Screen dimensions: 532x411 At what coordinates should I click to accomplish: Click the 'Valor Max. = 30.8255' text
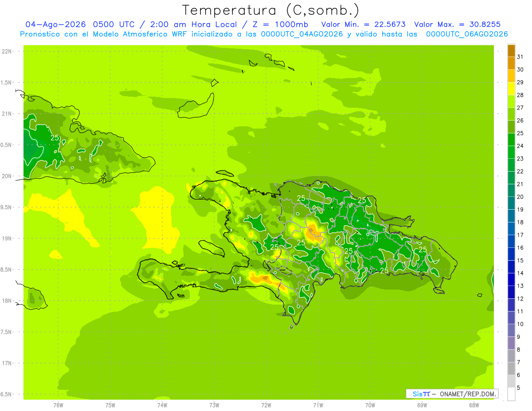457,24
